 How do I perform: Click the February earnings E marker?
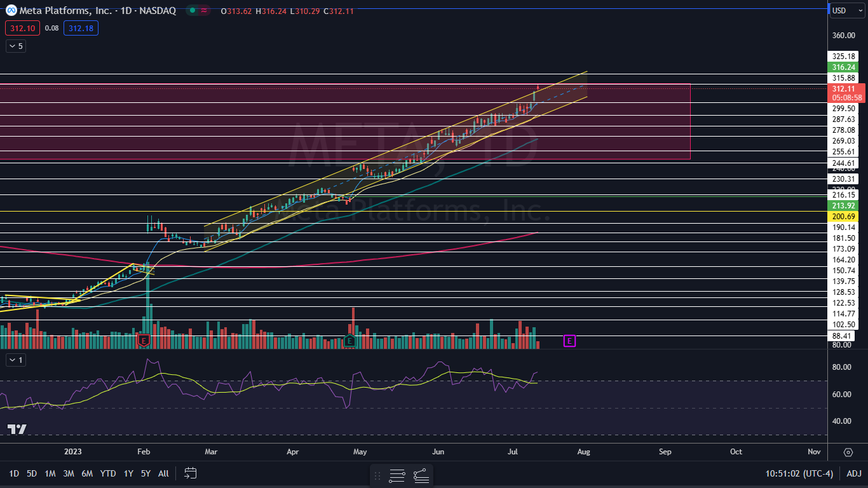tap(144, 341)
